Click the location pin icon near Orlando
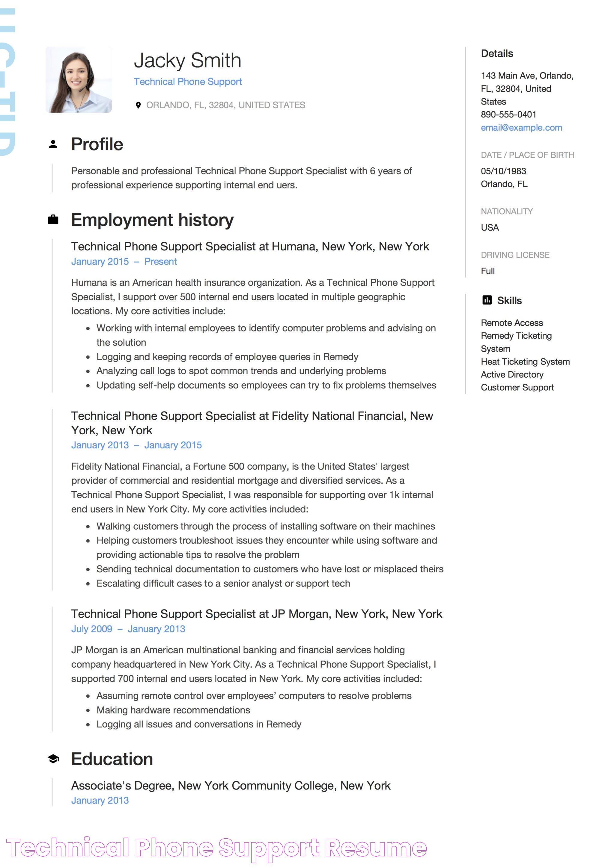 [x=139, y=104]
